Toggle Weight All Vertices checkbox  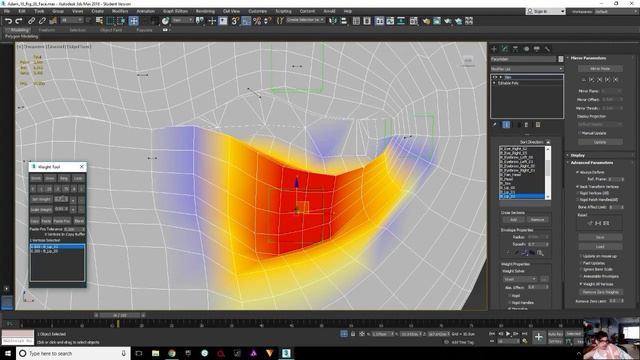[x=581, y=284]
